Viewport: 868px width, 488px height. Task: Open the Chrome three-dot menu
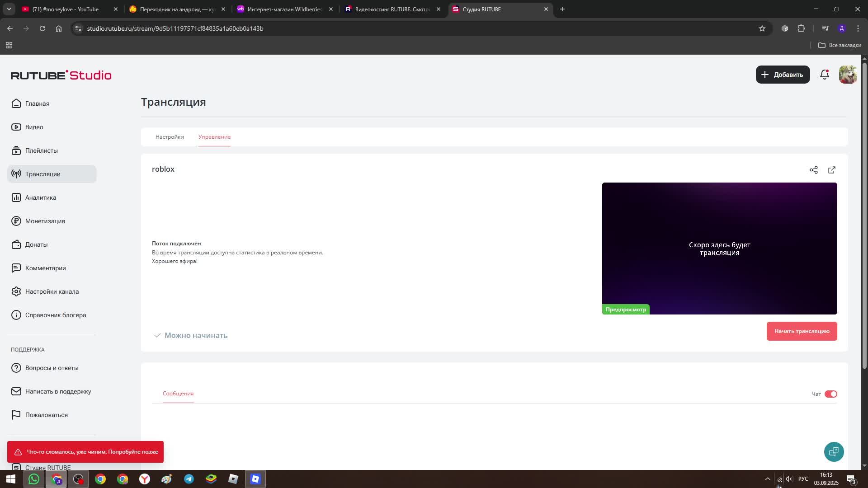click(x=858, y=28)
